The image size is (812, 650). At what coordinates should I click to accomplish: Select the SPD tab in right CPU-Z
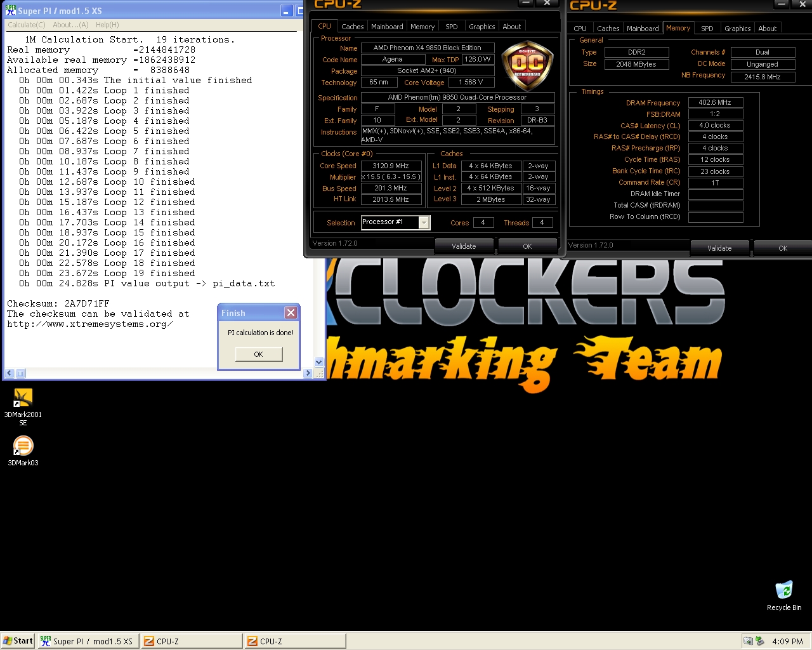pyautogui.click(x=707, y=29)
